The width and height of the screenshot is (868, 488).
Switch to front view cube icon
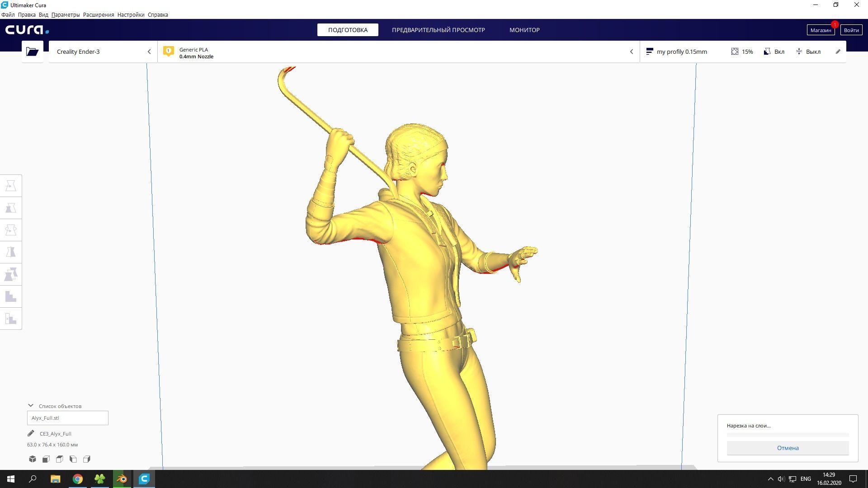(x=46, y=459)
